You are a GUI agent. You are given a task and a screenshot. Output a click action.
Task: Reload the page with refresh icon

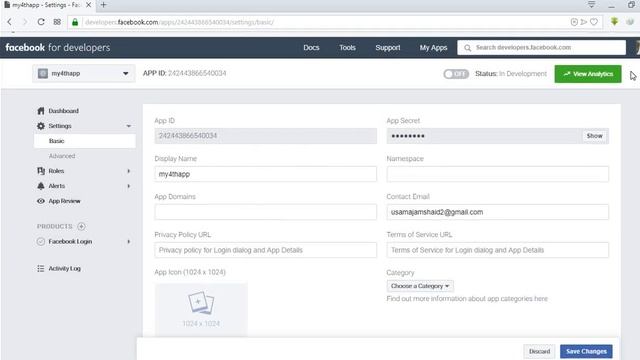click(x=41, y=22)
